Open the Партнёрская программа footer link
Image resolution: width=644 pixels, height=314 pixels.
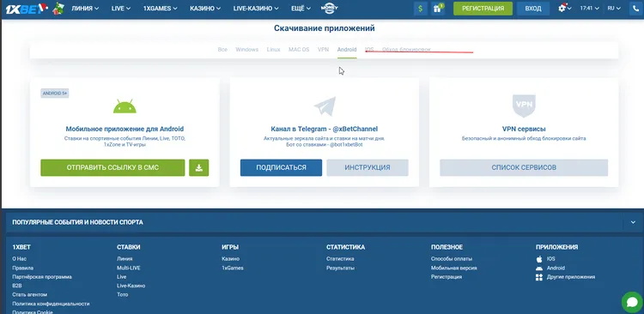click(x=42, y=277)
